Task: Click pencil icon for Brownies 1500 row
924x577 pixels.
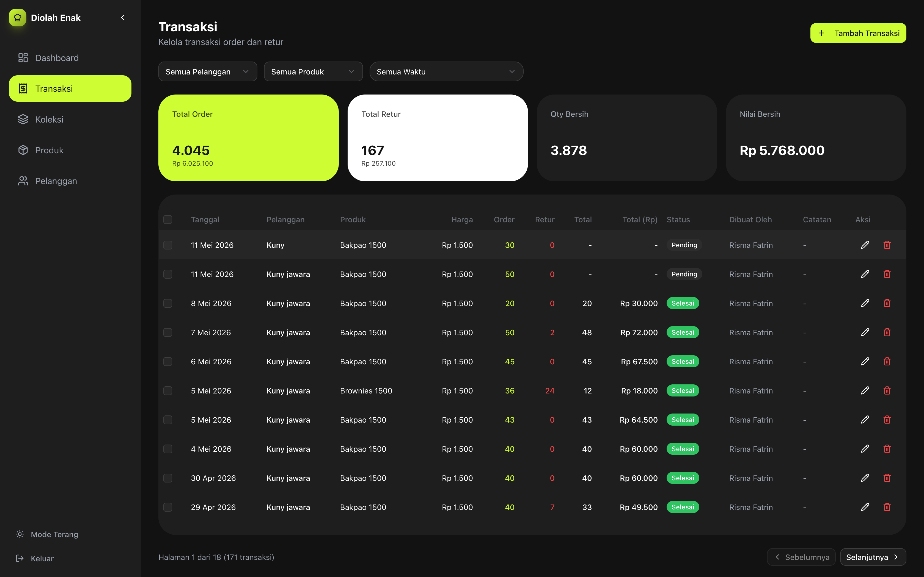Action: [865, 390]
